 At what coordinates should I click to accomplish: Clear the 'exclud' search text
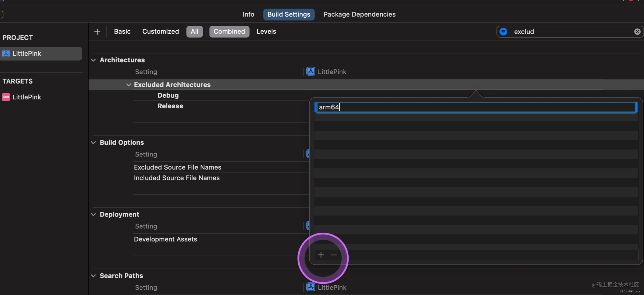[x=637, y=31]
